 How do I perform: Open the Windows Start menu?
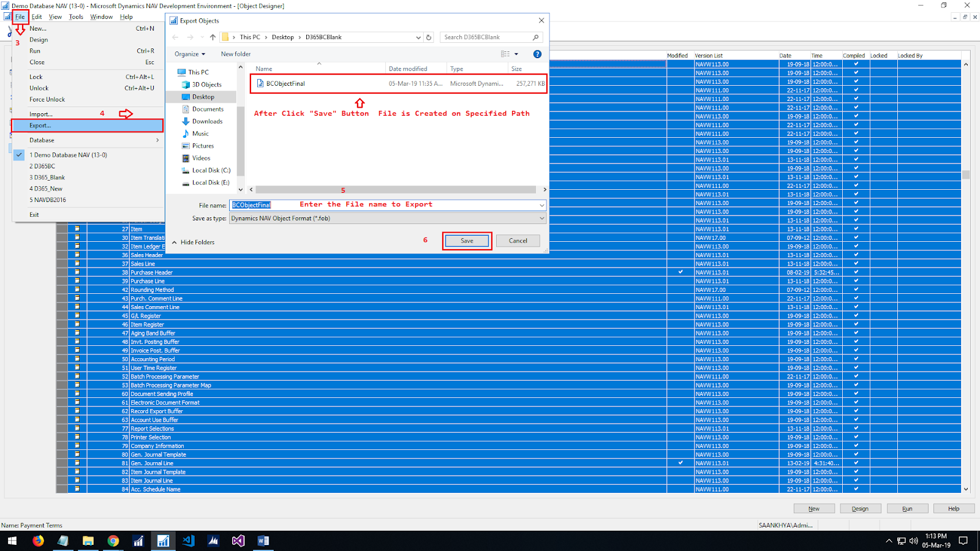point(12,541)
